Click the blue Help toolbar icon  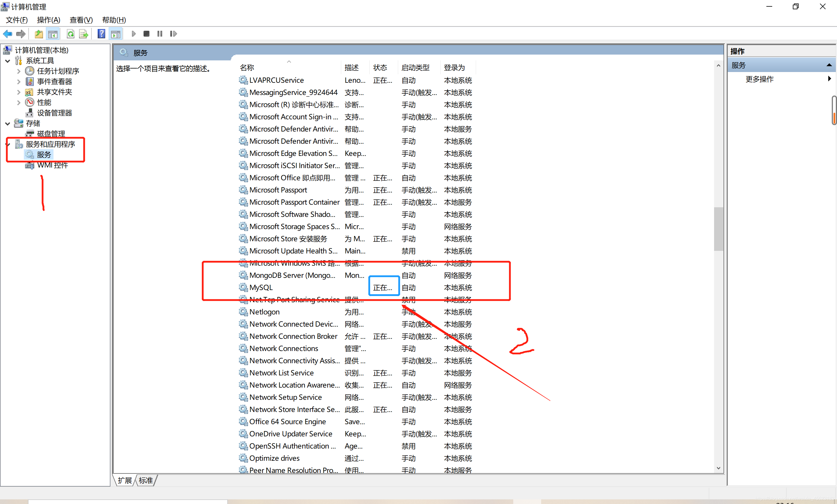(x=101, y=34)
